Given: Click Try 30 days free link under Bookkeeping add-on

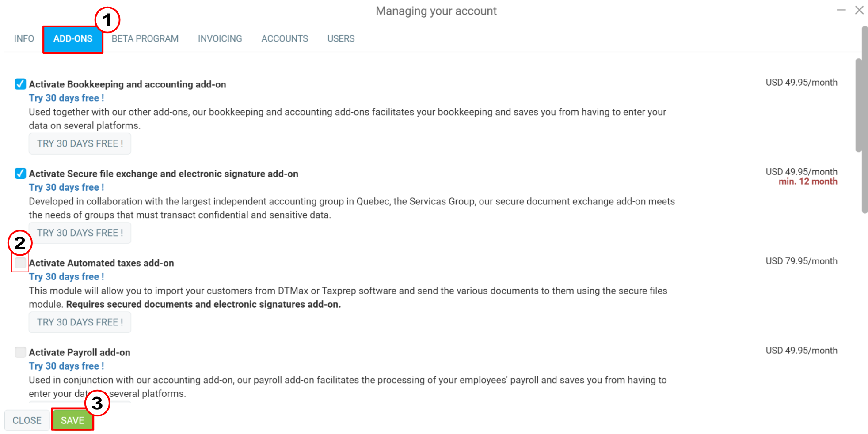Looking at the screenshot, I should click(66, 98).
